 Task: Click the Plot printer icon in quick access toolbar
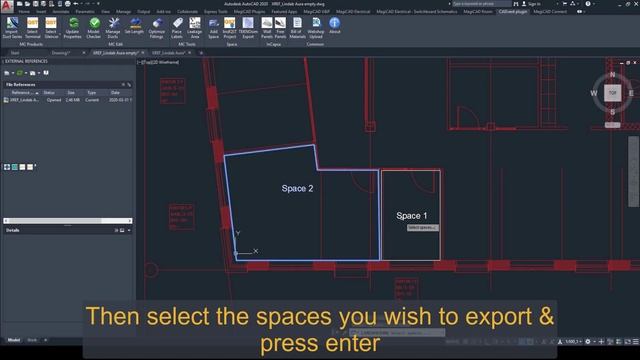[x=68, y=4]
